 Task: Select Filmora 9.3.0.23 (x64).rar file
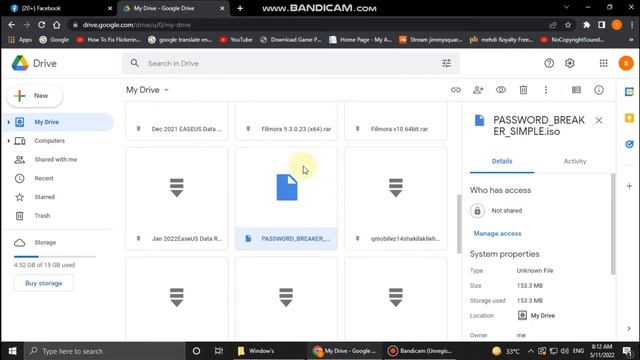[x=287, y=121]
